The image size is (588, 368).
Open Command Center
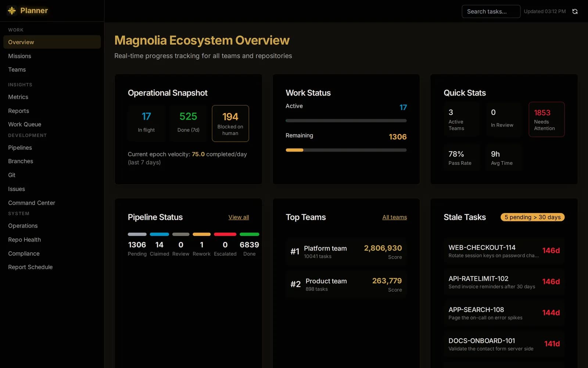coord(52,203)
